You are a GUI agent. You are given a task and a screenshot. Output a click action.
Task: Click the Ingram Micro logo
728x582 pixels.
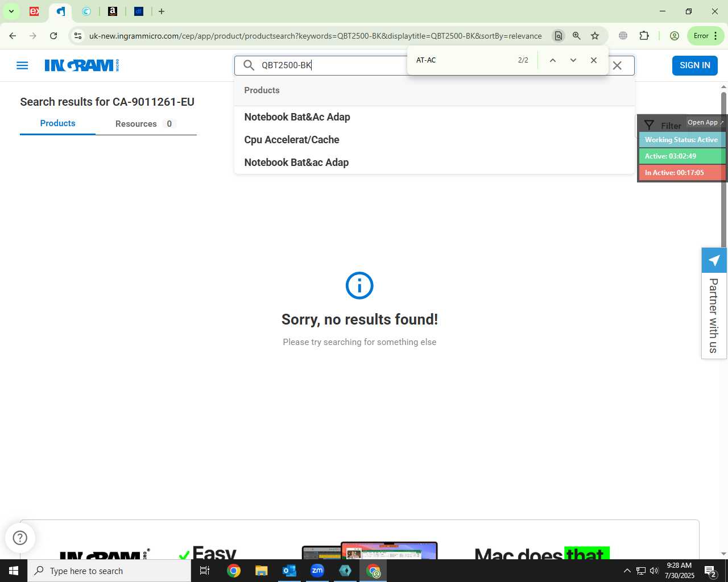pyautogui.click(x=82, y=65)
